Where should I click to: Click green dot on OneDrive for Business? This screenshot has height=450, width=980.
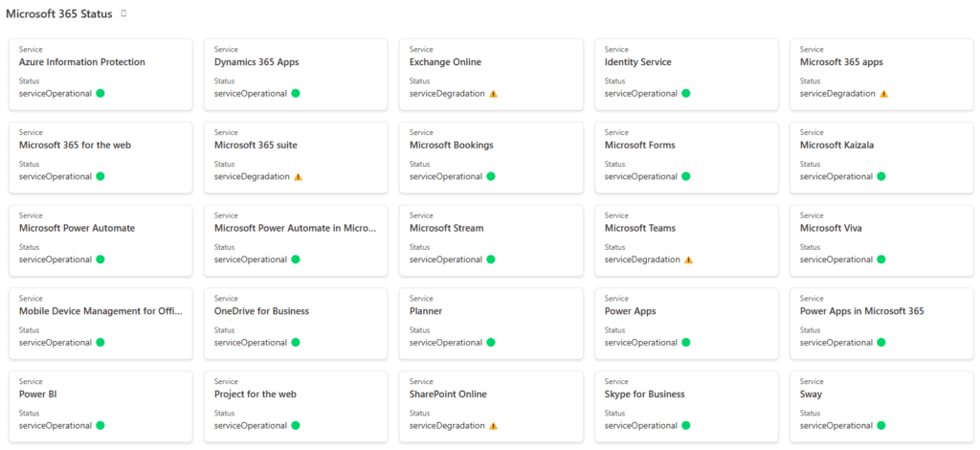pyautogui.click(x=296, y=343)
